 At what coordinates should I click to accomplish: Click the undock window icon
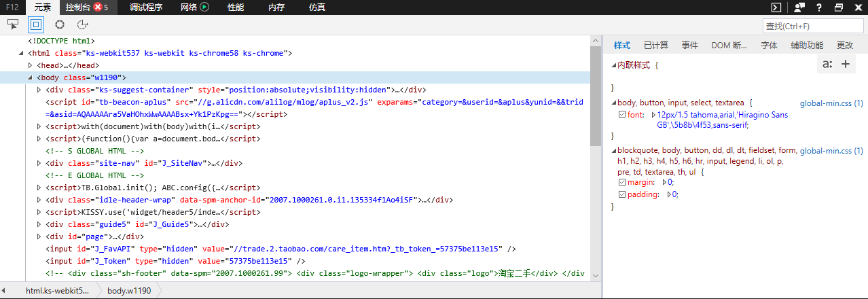pyautogui.click(x=839, y=7)
